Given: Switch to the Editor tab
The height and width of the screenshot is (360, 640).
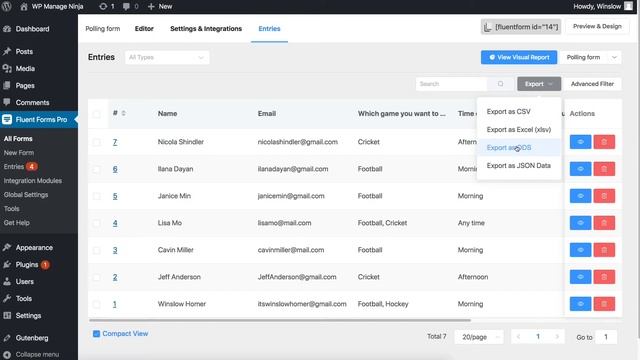Looking at the screenshot, I should click(144, 29).
